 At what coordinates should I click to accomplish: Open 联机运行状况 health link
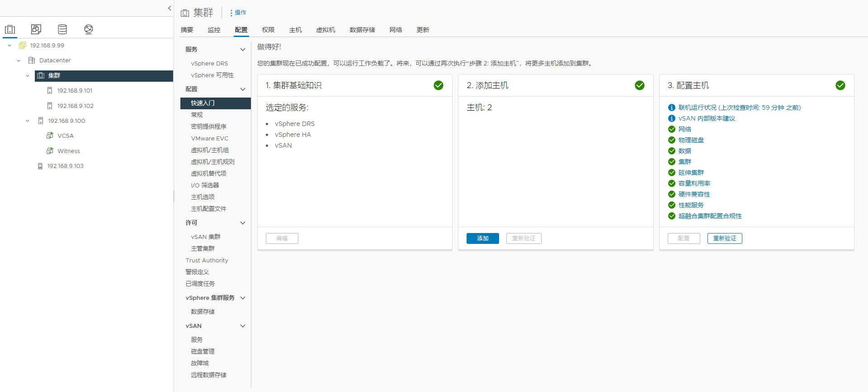[x=740, y=107]
